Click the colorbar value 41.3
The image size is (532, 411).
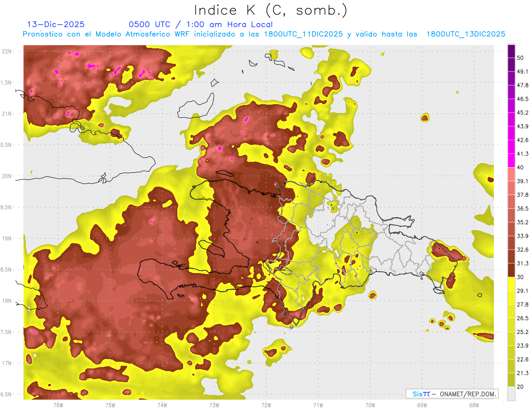(523, 154)
